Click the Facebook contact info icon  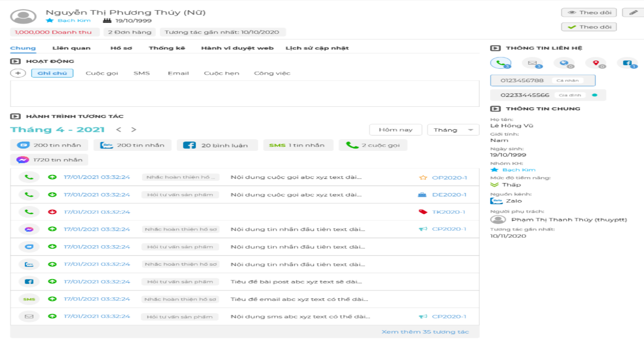pos(627,63)
